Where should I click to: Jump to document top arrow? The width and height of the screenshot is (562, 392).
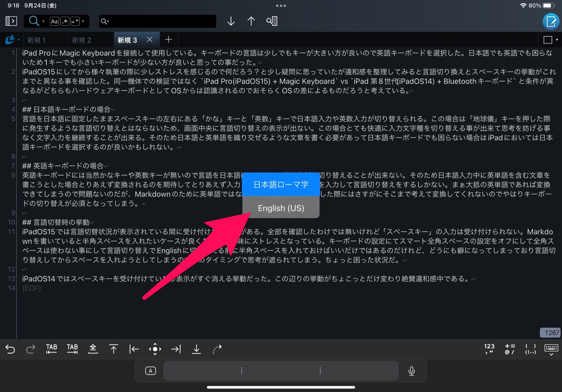tap(114, 349)
